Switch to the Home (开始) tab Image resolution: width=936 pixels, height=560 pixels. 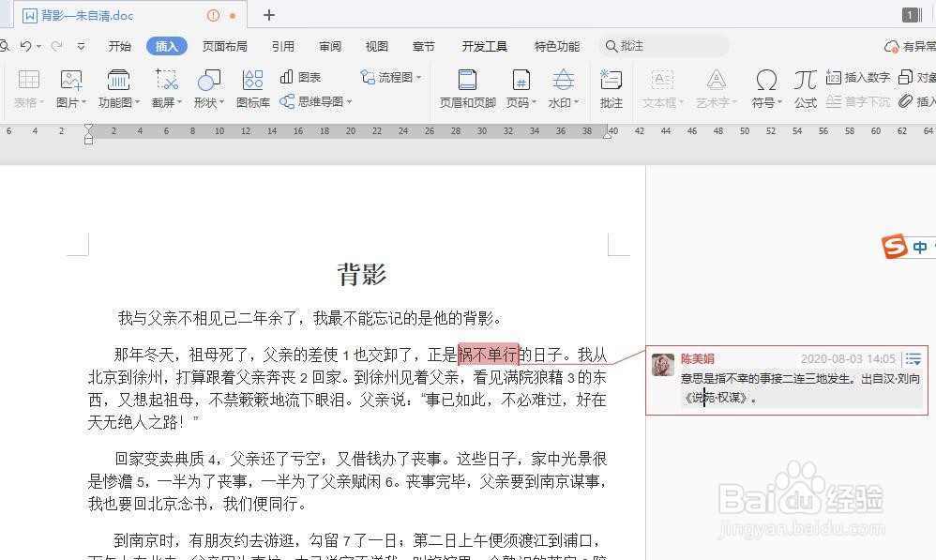click(x=119, y=45)
